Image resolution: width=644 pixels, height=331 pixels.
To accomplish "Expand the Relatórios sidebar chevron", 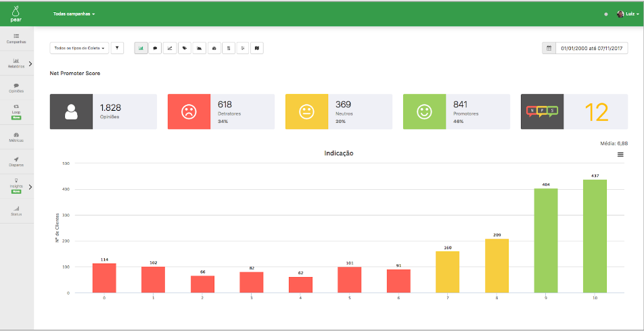I will [x=30, y=64].
